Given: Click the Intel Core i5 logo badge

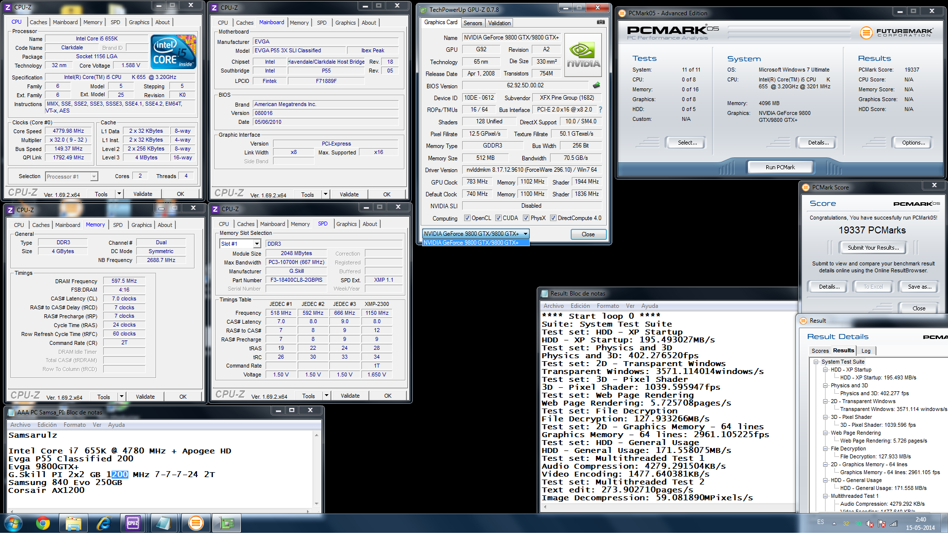Looking at the screenshot, I should coord(174,52).
